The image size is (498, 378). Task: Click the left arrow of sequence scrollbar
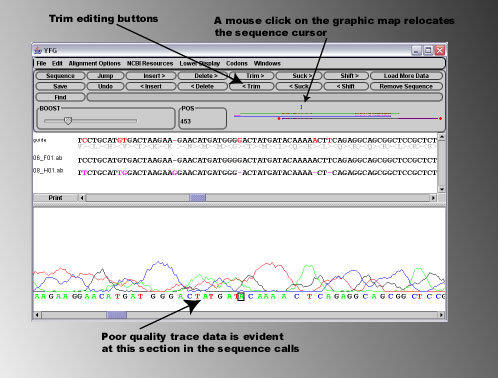point(82,198)
